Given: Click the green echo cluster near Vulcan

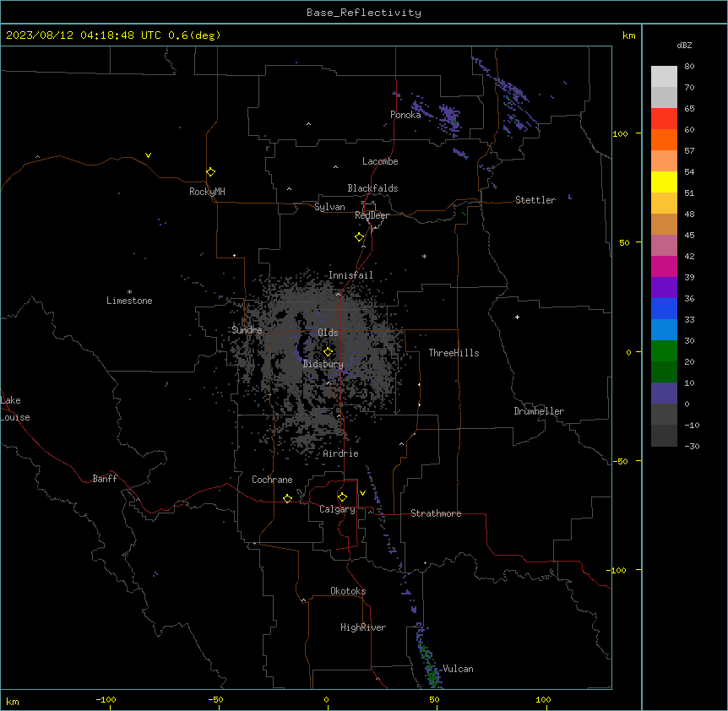Looking at the screenshot, I should (430, 665).
